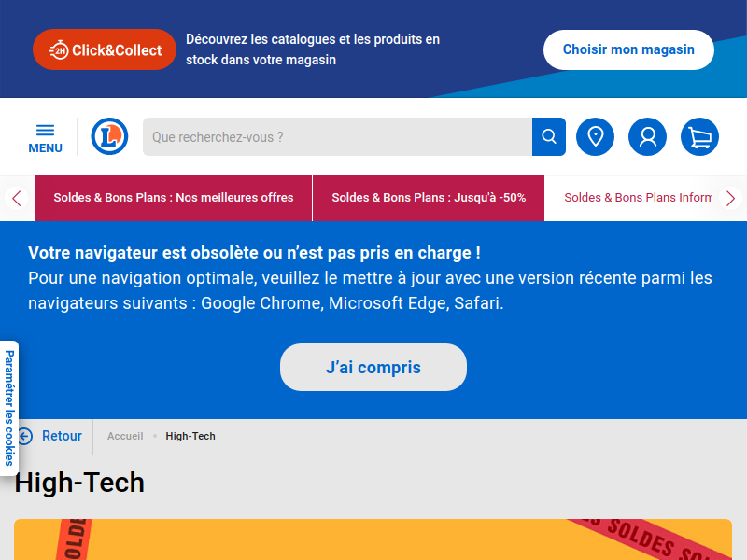Show previous offers with left chevron

(17, 198)
